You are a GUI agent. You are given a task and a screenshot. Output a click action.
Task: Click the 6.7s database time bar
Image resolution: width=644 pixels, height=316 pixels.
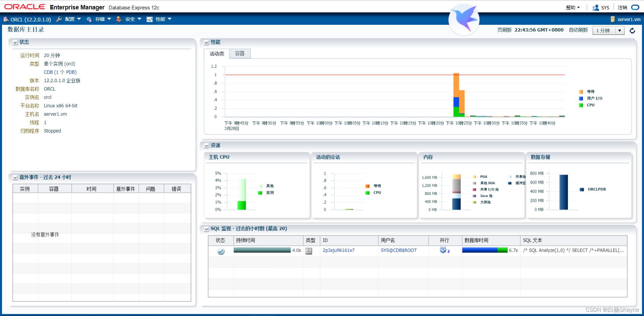(x=485, y=250)
